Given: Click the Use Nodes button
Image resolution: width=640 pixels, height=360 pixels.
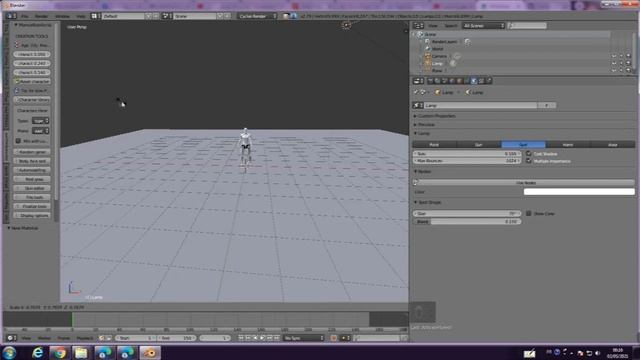Looking at the screenshot, I should 524,182.
